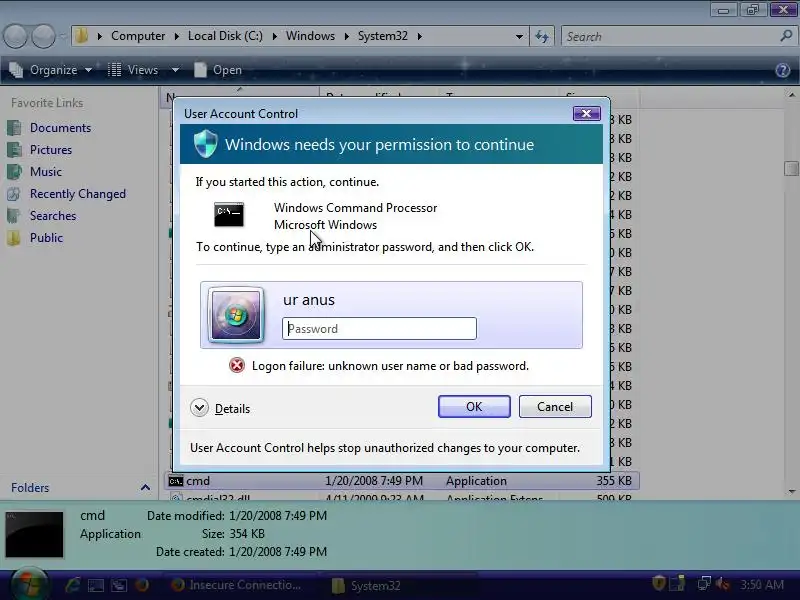Click the network tray icon
This screenshot has width=800, height=600.
pos(705,583)
